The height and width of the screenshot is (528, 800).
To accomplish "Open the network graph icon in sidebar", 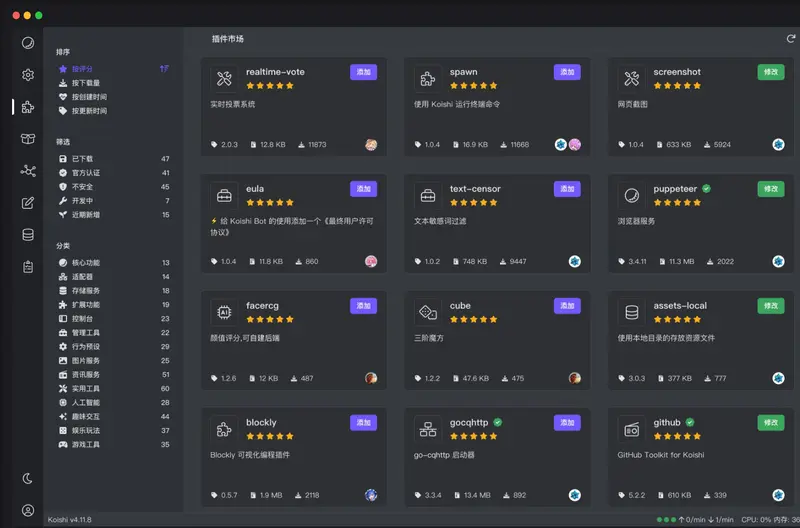I will pos(28,171).
